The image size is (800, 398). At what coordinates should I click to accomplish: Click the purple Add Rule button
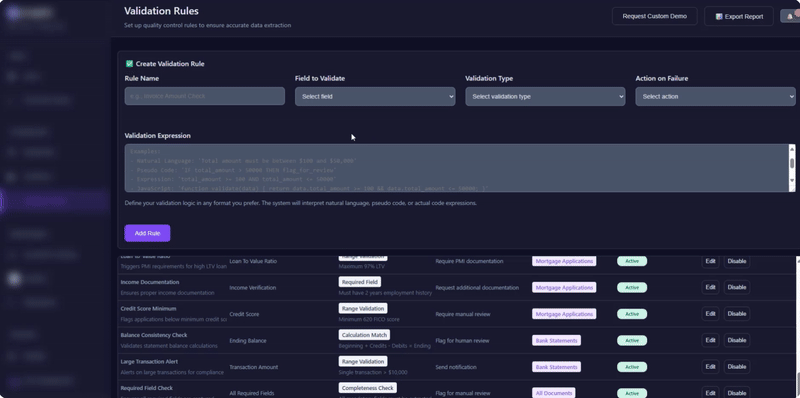pos(147,233)
